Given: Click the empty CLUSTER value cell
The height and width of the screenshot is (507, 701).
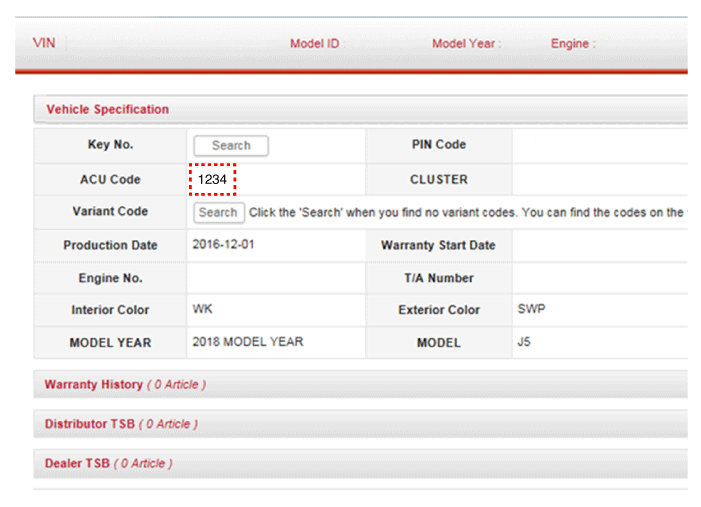Looking at the screenshot, I should [x=600, y=180].
